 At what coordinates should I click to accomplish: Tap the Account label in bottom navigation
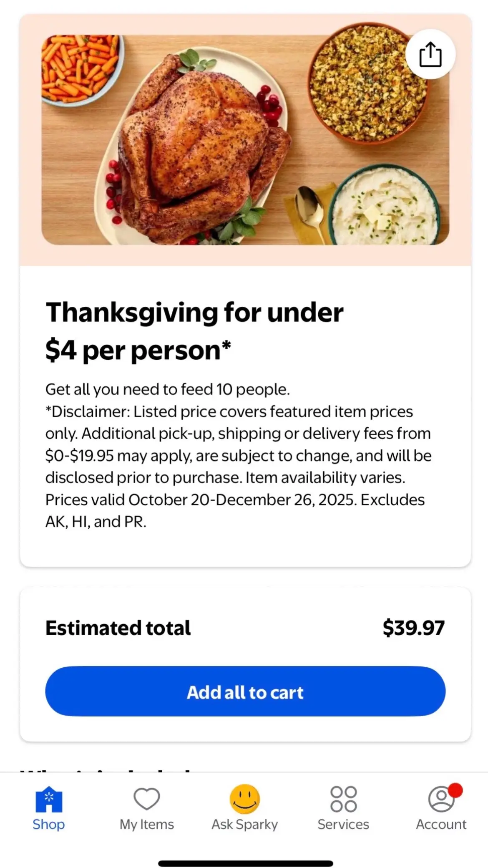pyautogui.click(x=440, y=823)
